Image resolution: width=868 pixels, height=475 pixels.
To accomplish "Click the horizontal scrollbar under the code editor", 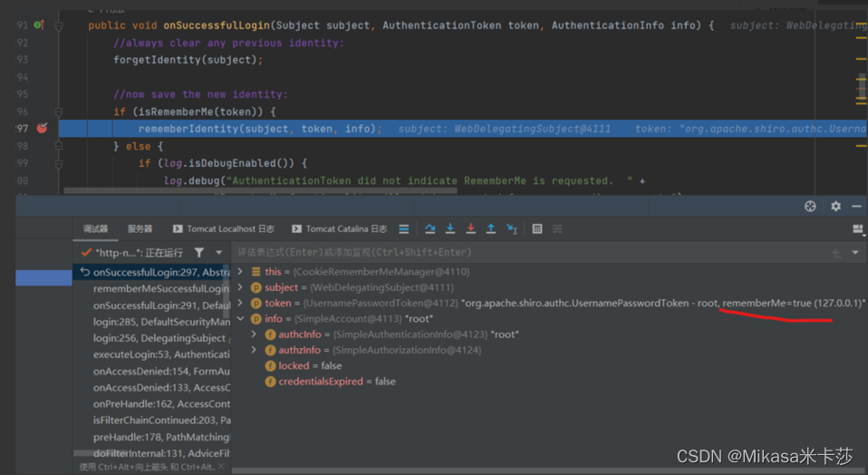I will coord(260,190).
